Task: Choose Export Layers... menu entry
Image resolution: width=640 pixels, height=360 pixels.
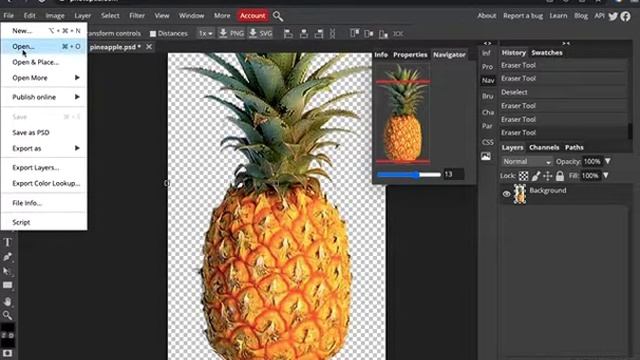Action: coord(44,168)
